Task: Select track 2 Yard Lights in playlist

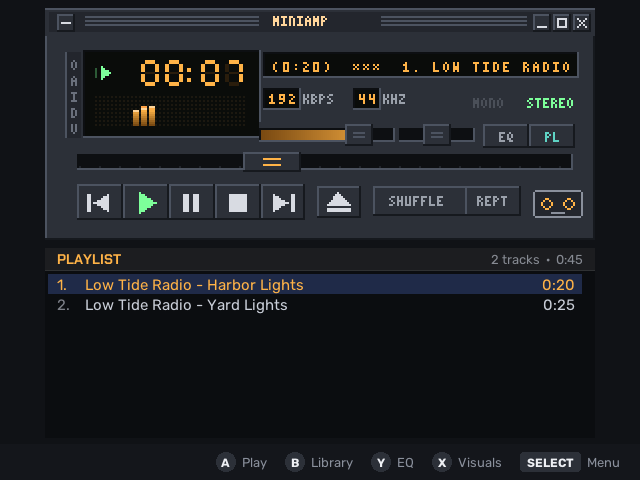Action: tap(315, 305)
